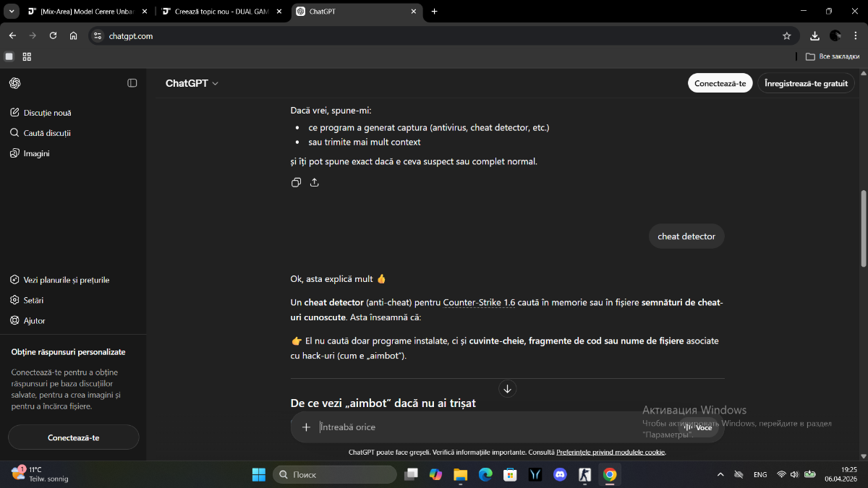Open Caută discuții search
Screen dimensions: 868x488
tap(47, 133)
